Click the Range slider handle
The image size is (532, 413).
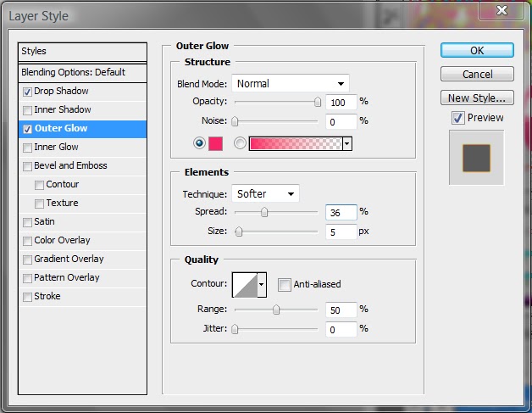point(276,310)
